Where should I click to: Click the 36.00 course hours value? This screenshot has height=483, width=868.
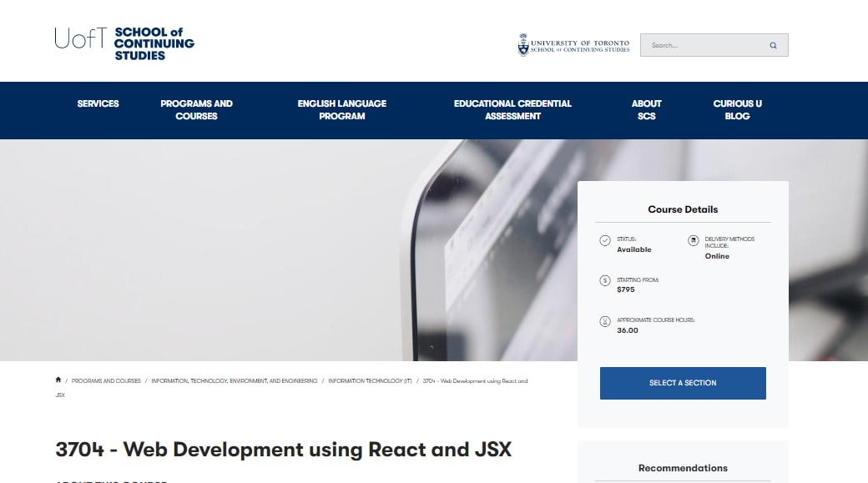tap(627, 330)
